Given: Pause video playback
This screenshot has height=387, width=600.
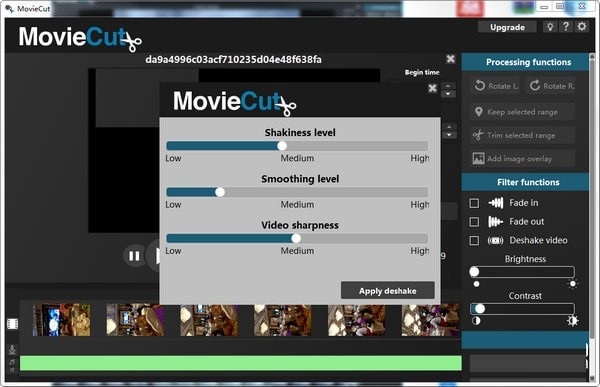Looking at the screenshot, I should click(x=134, y=256).
